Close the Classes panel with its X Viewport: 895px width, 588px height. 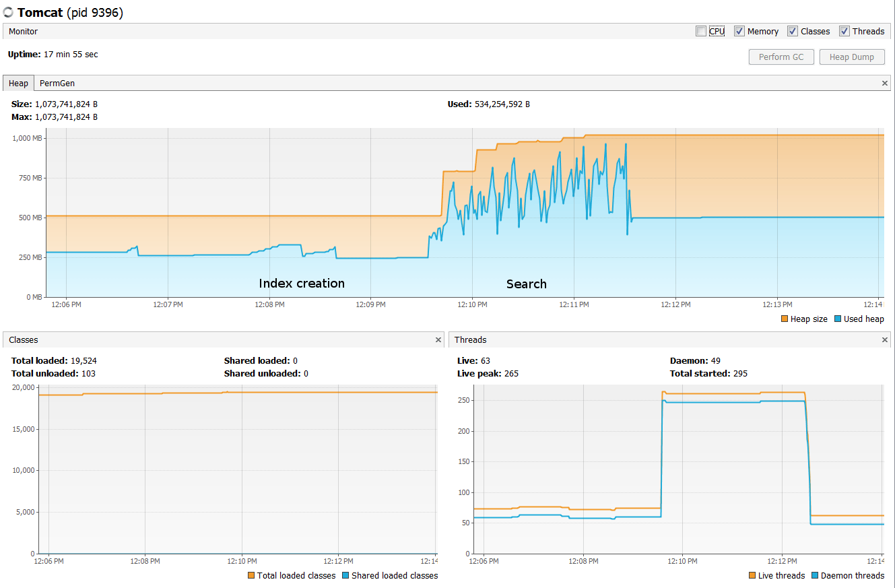coord(438,339)
